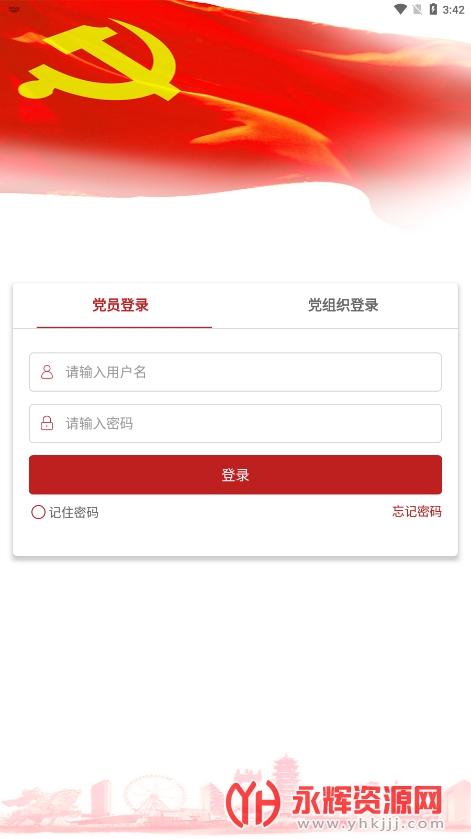Image resolution: width=471 pixels, height=839 pixels.
Task: Click the red YH logo watermark
Action: (253, 802)
